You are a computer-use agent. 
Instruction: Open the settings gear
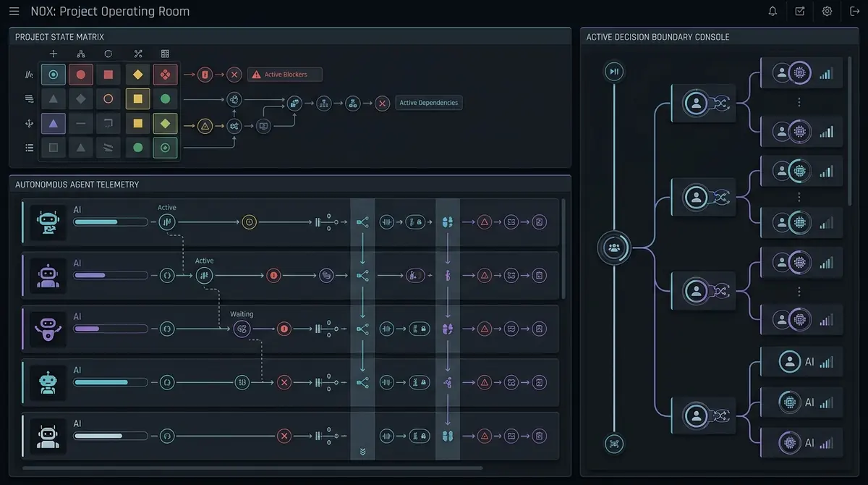827,12
